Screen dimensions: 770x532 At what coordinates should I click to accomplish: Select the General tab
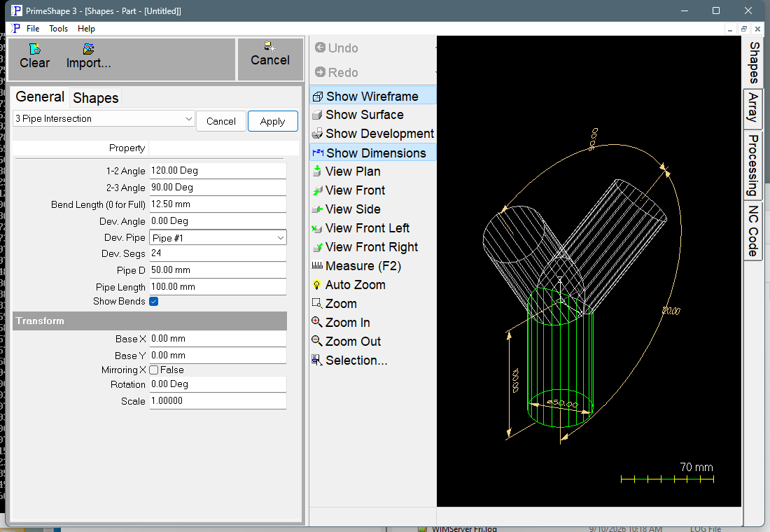(x=40, y=97)
